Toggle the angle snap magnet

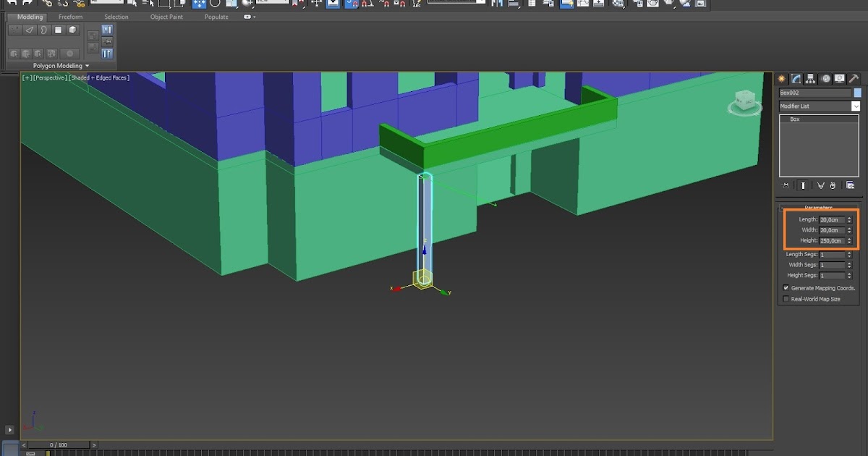coord(364,4)
